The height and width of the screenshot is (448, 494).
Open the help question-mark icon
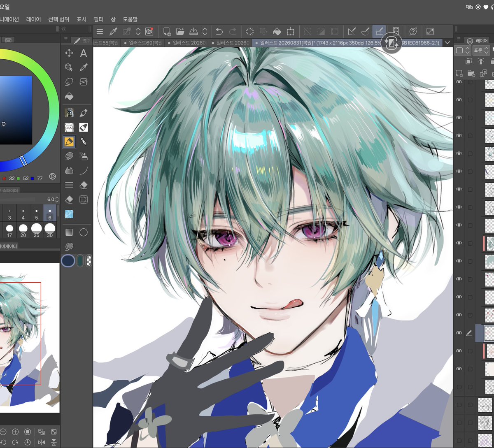coord(413,31)
